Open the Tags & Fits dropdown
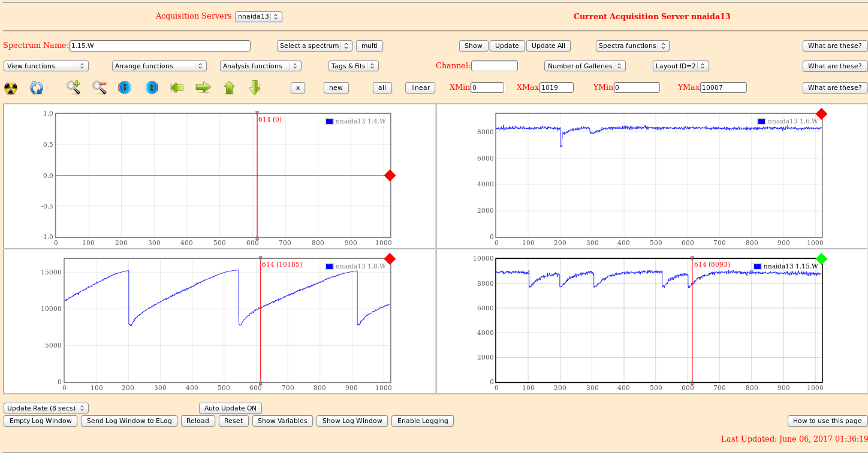The height and width of the screenshot is (453, 868). coord(354,66)
